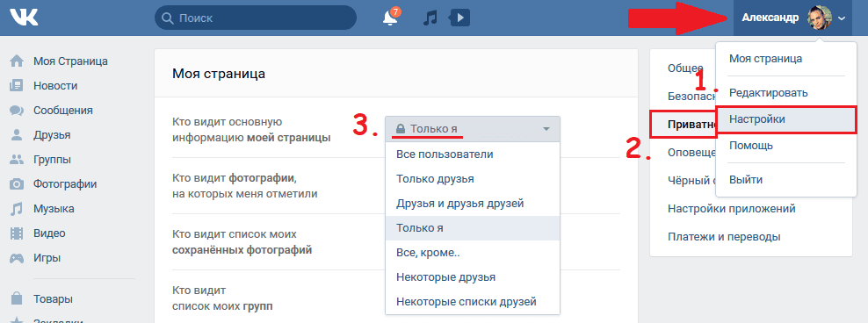Choose Только я in the list
Screen dimensions: 868x323
click(x=472, y=228)
